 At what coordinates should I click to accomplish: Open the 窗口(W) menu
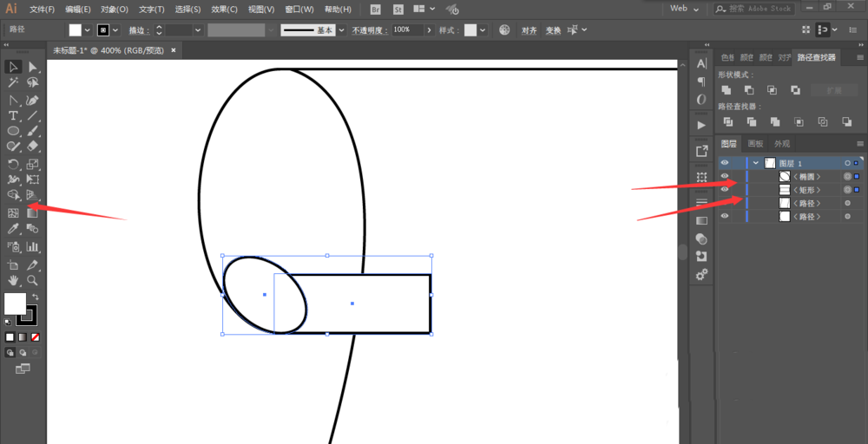point(299,10)
